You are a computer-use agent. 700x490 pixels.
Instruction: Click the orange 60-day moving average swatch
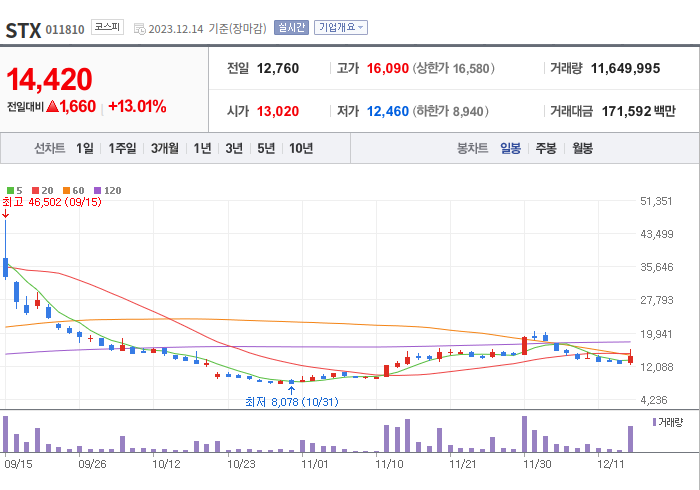(x=67, y=191)
